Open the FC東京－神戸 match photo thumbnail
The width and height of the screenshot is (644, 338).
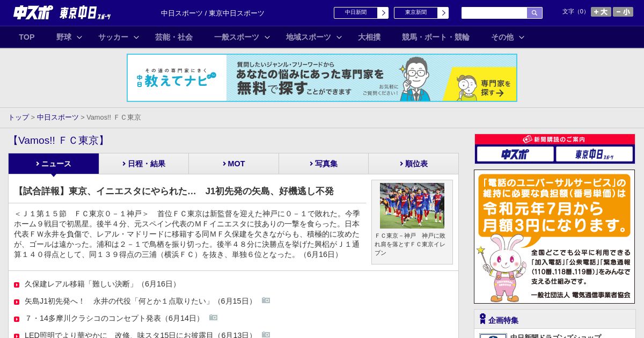pos(412,205)
